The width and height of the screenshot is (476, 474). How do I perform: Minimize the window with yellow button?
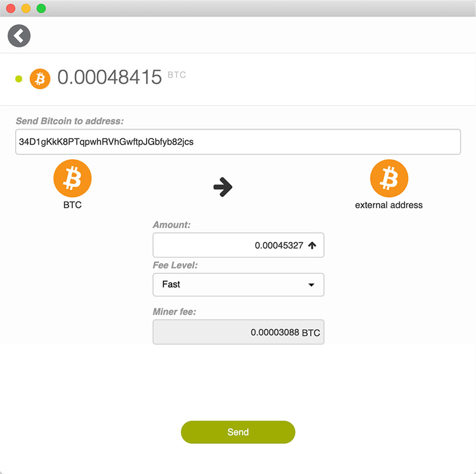26,9
